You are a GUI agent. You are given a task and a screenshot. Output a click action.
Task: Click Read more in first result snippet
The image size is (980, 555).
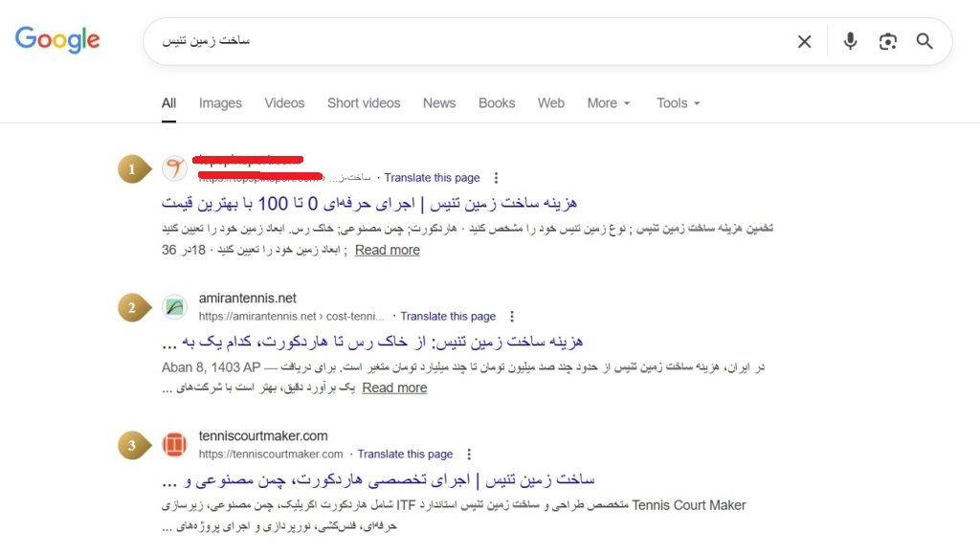click(388, 250)
